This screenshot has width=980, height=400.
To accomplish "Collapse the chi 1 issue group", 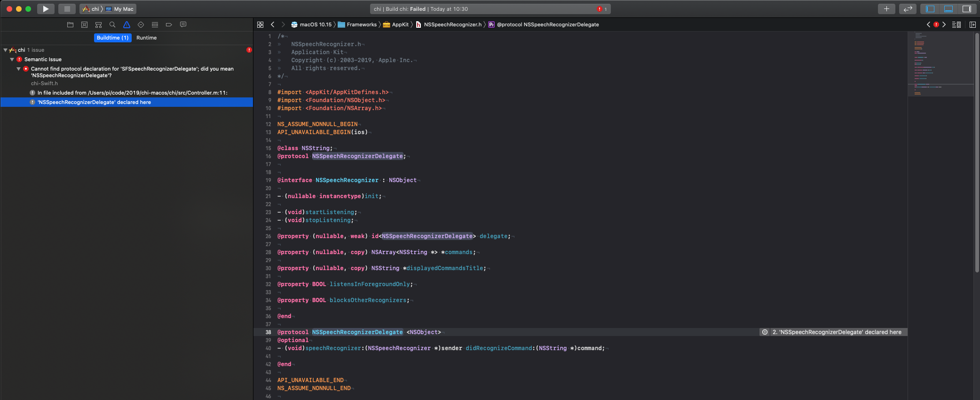I will coord(5,50).
